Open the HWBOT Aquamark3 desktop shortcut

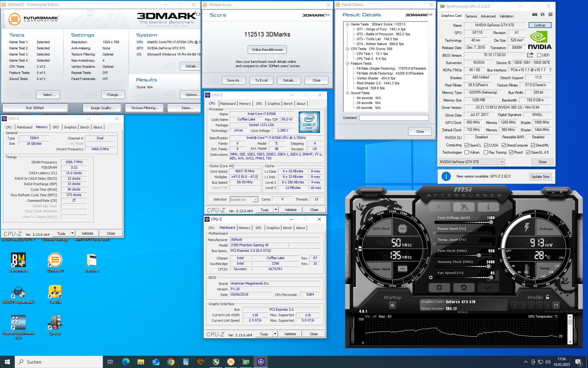click(18, 294)
